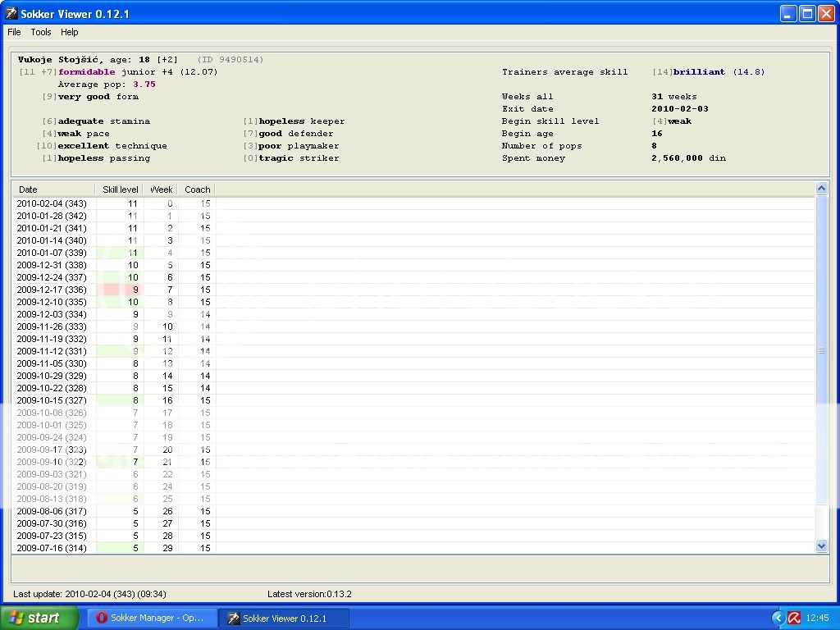Click the Week column header

point(161,189)
